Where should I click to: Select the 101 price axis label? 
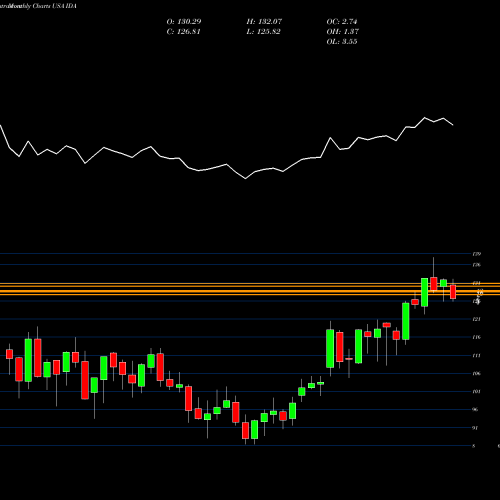coord(477,392)
